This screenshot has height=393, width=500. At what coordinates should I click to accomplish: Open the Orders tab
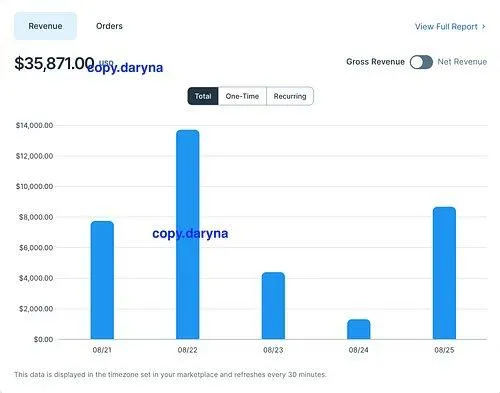pyautogui.click(x=109, y=26)
